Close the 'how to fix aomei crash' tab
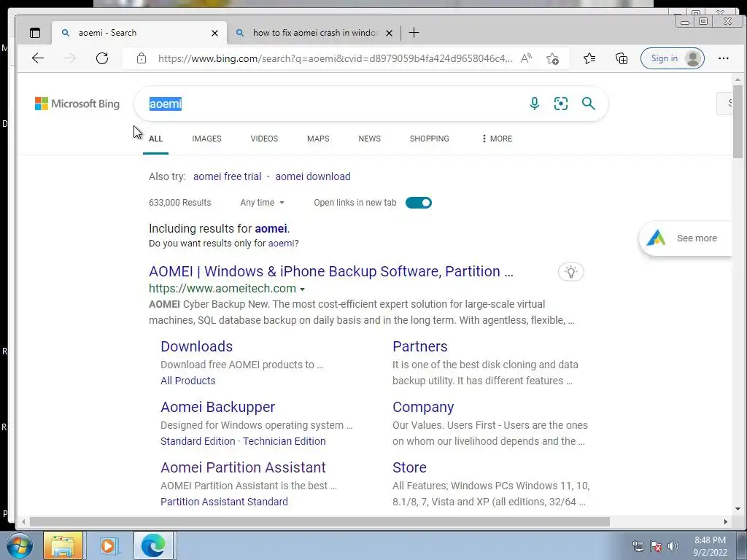The image size is (747, 560). [x=390, y=34]
